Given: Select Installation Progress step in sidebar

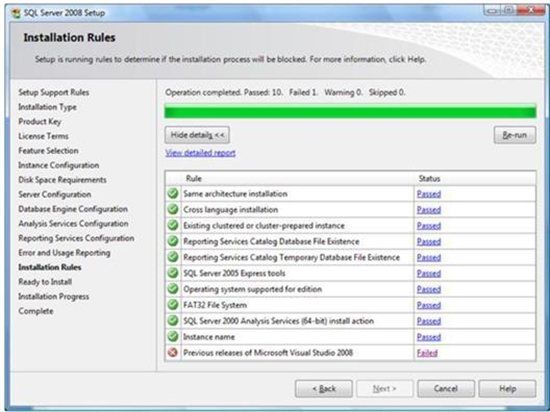Looking at the screenshot, I should 53,297.
